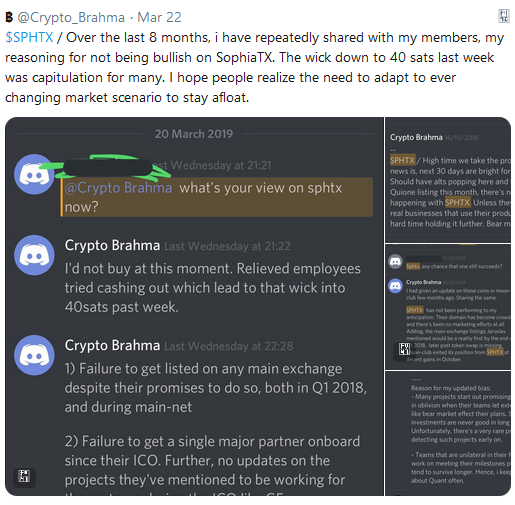Click the small badge icon on main image corner
The width and height of the screenshot is (515, 505).
24,476
